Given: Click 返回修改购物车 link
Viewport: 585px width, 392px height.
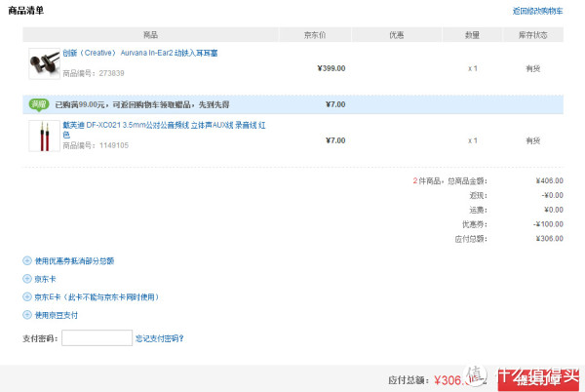Looking at the screenshot, I should [x=537, y=11].
